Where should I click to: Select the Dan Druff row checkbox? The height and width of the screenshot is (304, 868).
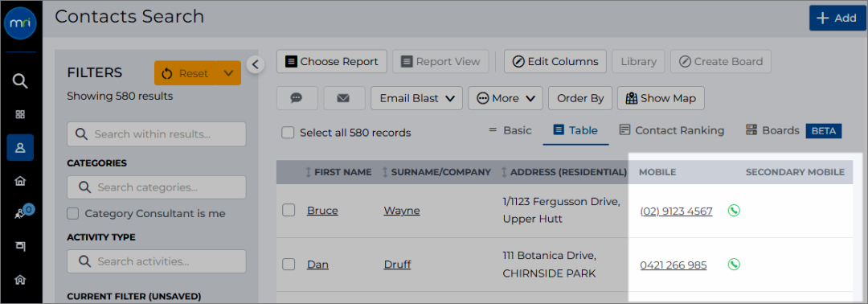(289, 265)
